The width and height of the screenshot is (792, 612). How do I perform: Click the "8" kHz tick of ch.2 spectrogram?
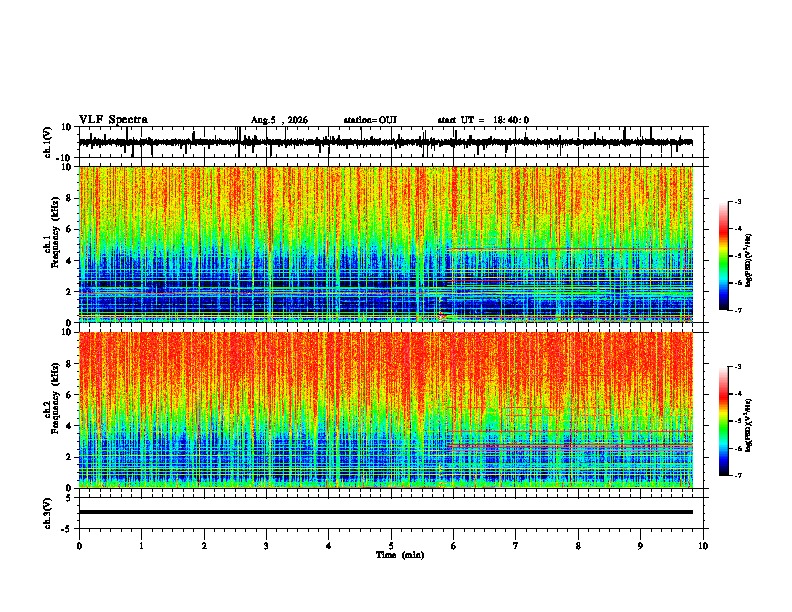pos(69,364)
